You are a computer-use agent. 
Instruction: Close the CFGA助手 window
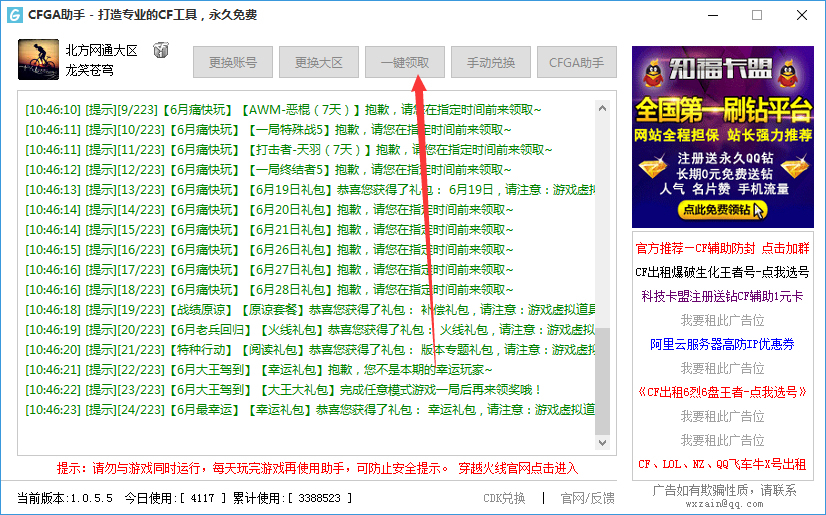pos(802,15)
